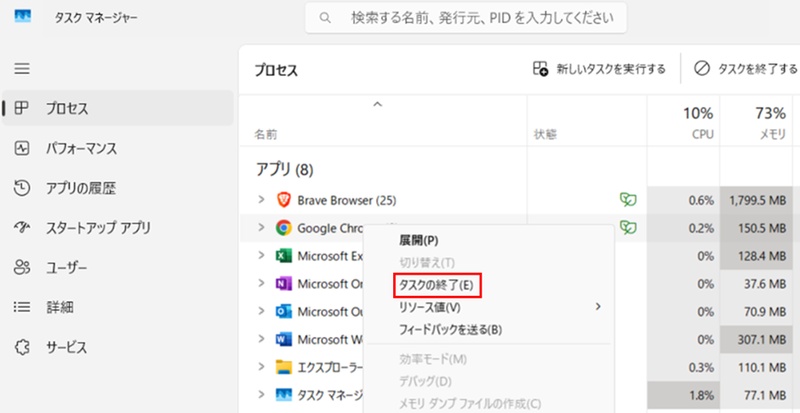Click efficiency leaf icon on Brave Browser row
This screenshot has height=413, width=800.
pyautogui.click(x=628, y=200)
